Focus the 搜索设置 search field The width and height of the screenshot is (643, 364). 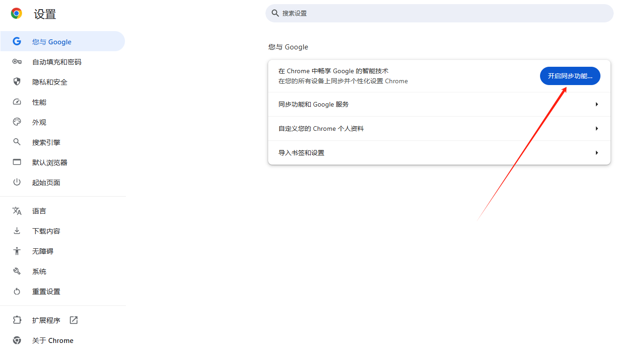(439, 13)
